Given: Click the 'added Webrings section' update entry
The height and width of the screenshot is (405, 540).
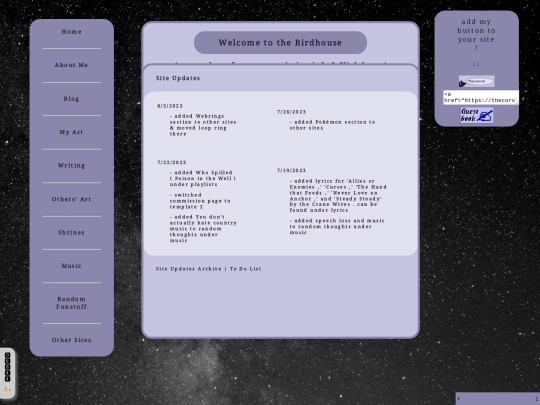Looking at the screenshot, I should (x=203, y=125).
